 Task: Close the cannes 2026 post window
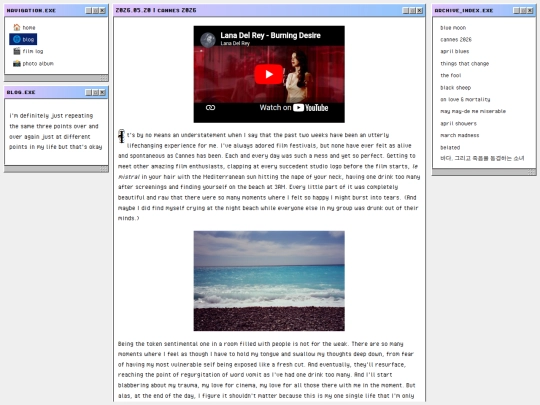pyautogui.click(x=419, y=11)
